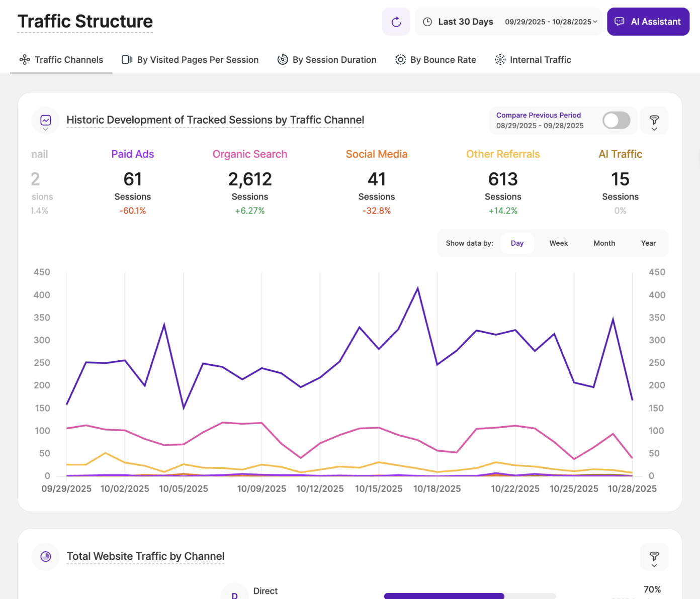Viewport: 700px width, 599px height.
Task: Select the Week data granularity option
Action: tap(558, 243)
